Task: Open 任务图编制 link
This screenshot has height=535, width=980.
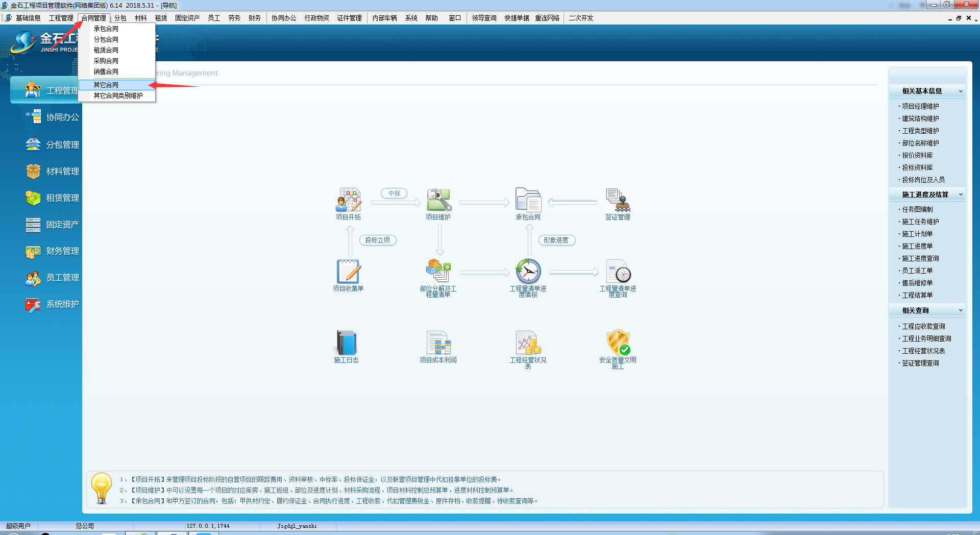Action: tap(917, 209)
